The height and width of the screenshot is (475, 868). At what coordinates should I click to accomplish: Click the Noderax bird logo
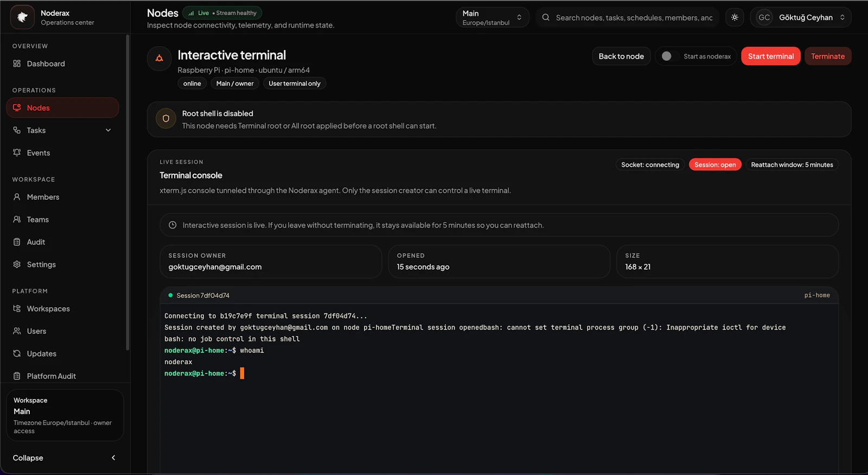click(22, 17)
